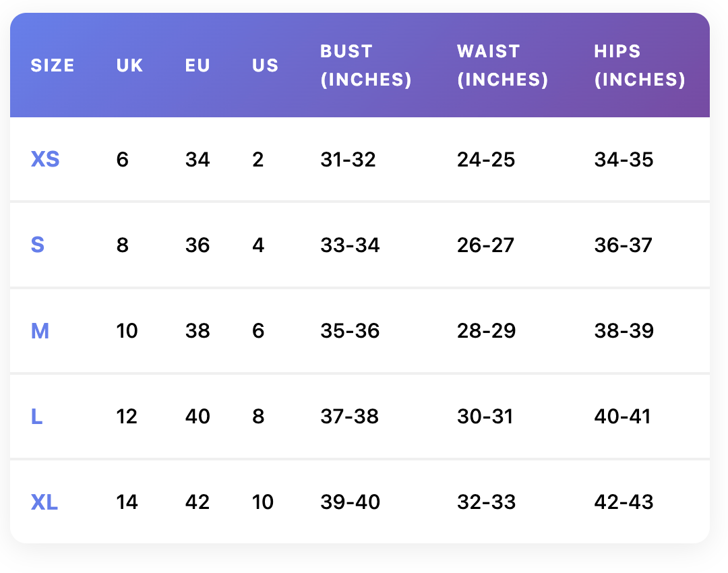Click the HIPS (INCHES) header
This screenshot has width=728, height=573.
click(640, 65)
